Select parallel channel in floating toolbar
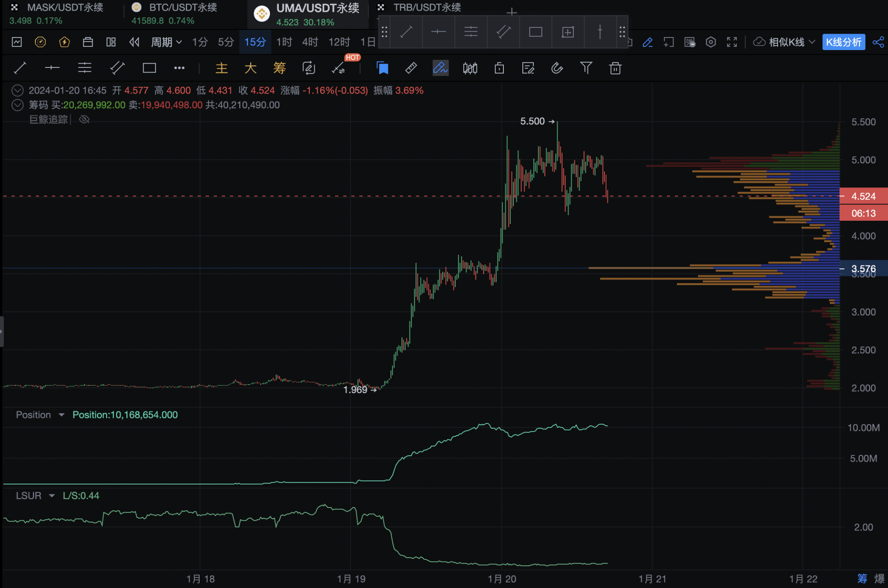The width and height of the screenshot is (888, 588). 503,32
